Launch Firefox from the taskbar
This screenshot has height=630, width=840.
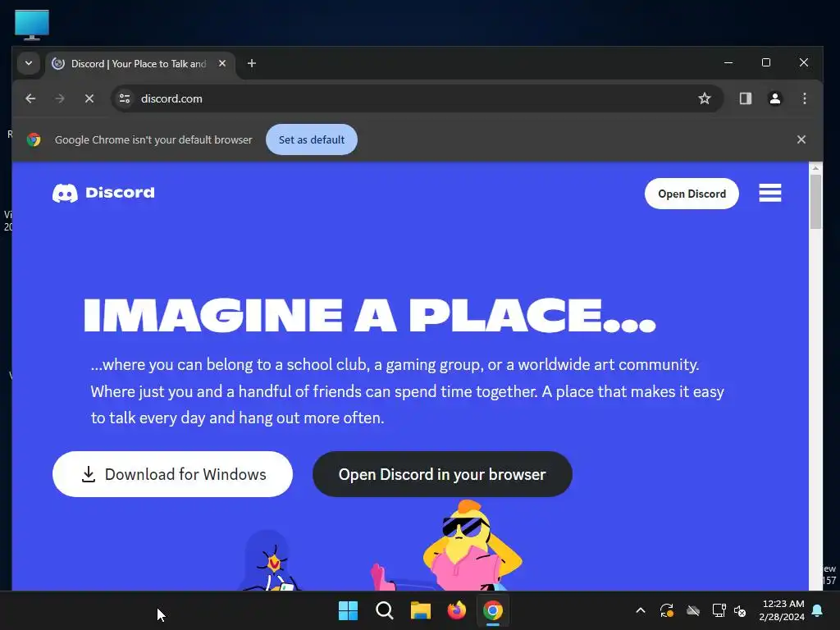(456, 610)
